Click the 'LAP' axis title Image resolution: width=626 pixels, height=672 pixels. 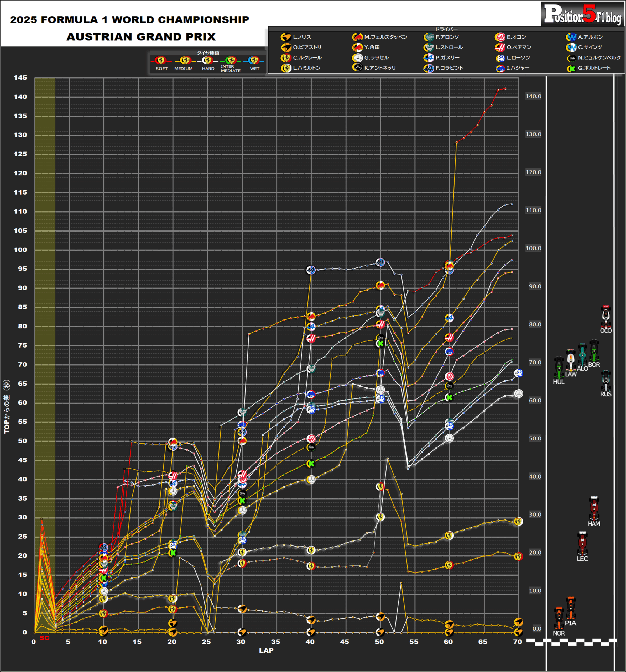266,650
